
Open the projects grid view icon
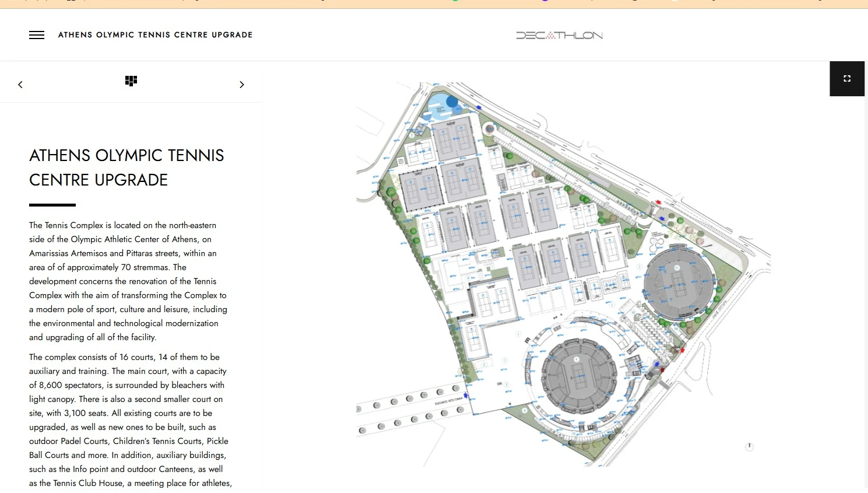(131, 81)
